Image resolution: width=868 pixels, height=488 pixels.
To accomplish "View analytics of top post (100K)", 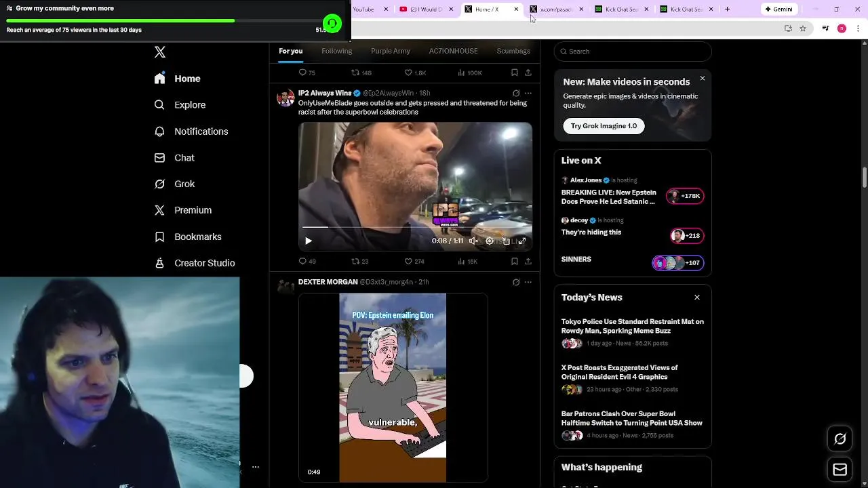I will [469, 73].
